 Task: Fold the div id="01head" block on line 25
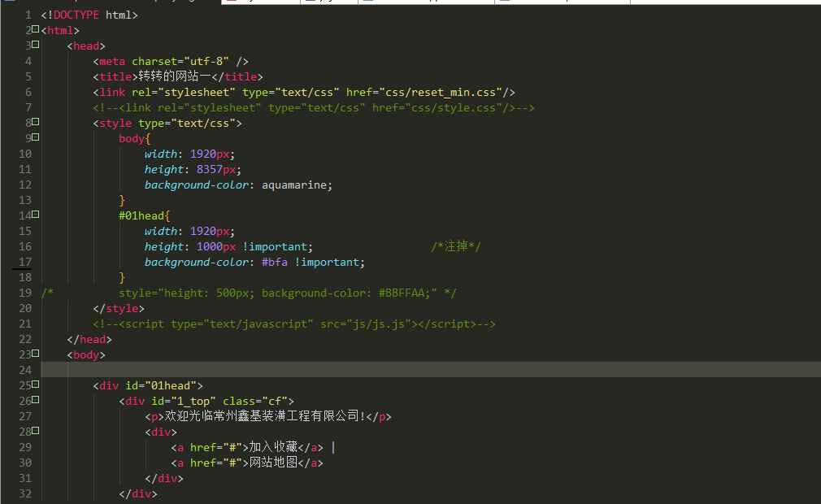click(35, 385)
